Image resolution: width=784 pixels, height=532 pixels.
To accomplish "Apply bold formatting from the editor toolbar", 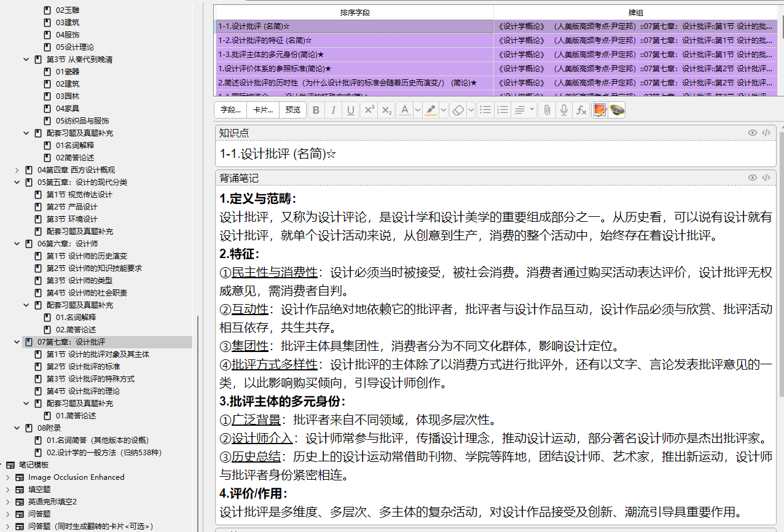I will (316, 110).
